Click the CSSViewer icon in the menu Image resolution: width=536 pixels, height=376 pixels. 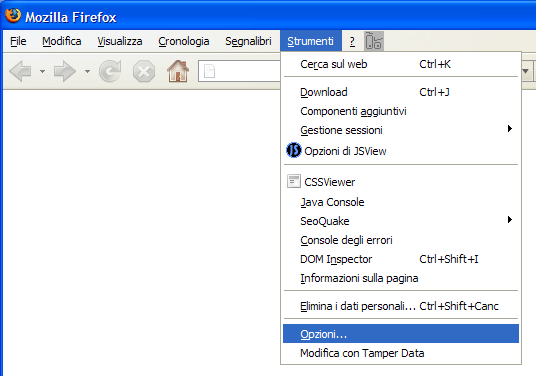(294, 182)
